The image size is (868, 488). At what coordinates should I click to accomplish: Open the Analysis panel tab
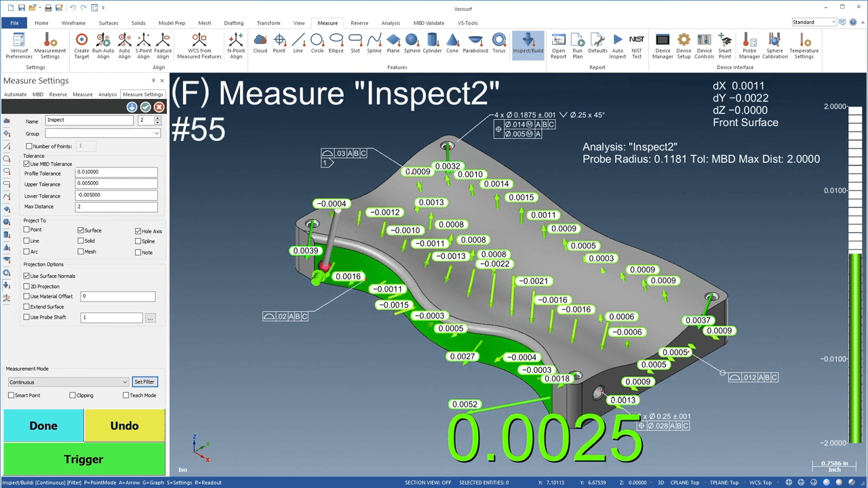click(x=107, y=94)
